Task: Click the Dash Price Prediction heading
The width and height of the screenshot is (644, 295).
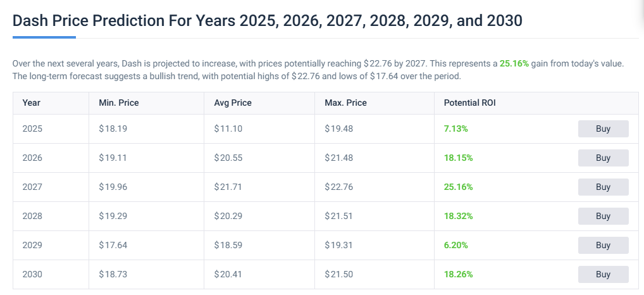Action: (x=268, y=20)
